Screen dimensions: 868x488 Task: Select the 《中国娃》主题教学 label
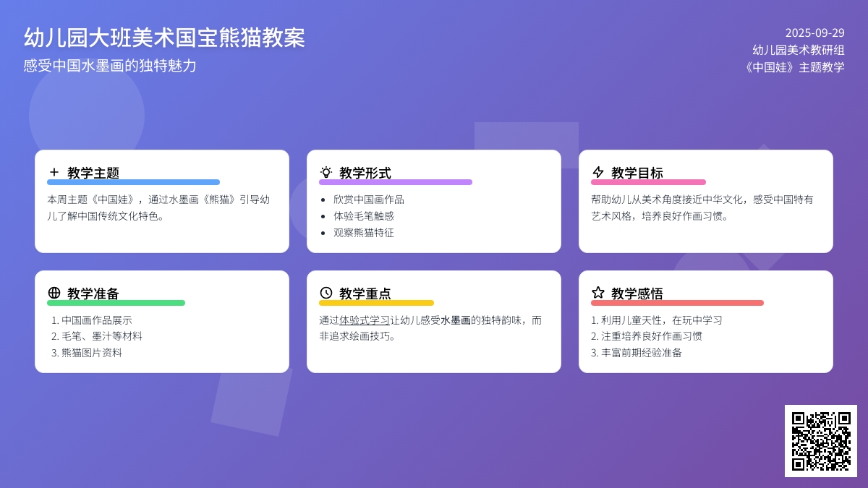pos(793,67)
